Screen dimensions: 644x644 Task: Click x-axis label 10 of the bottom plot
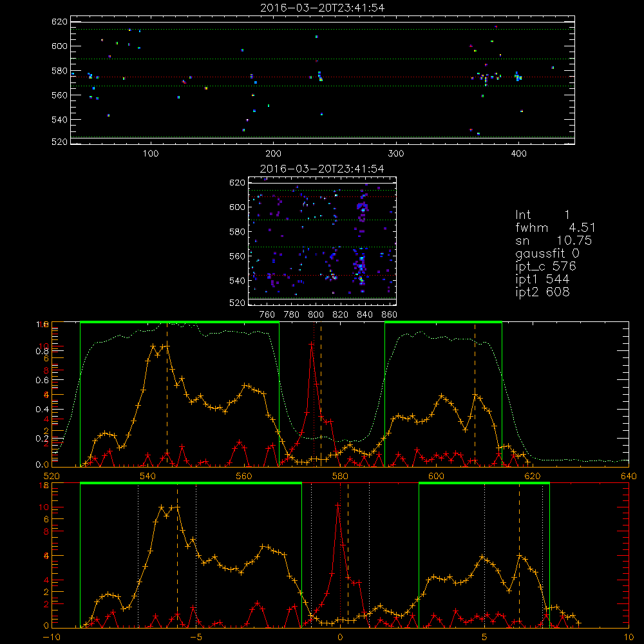[629, 638]
